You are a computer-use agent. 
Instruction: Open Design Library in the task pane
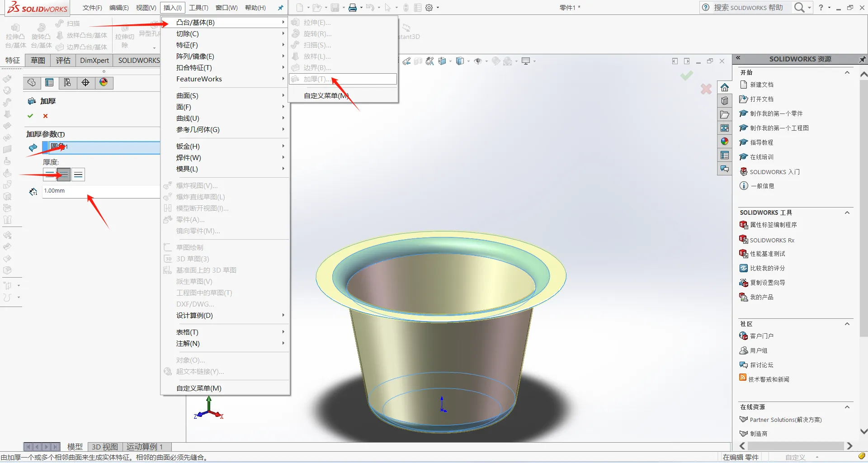[x=725, y=101]
